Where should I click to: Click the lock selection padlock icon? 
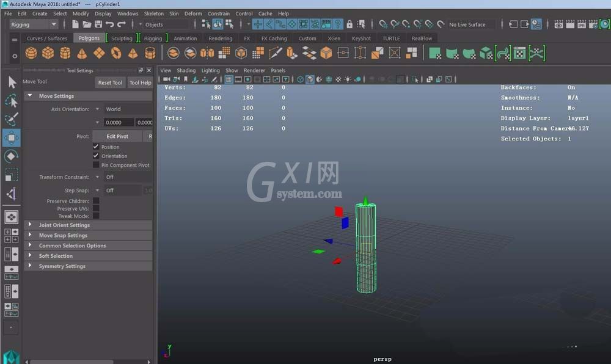tap(349, 24)
